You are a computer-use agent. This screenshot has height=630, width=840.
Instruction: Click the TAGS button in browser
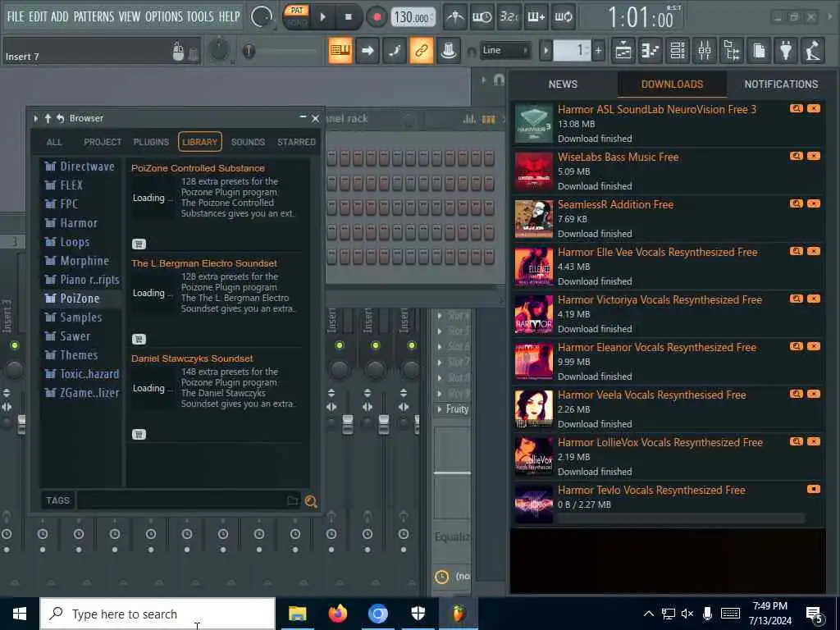coord(58,500)
